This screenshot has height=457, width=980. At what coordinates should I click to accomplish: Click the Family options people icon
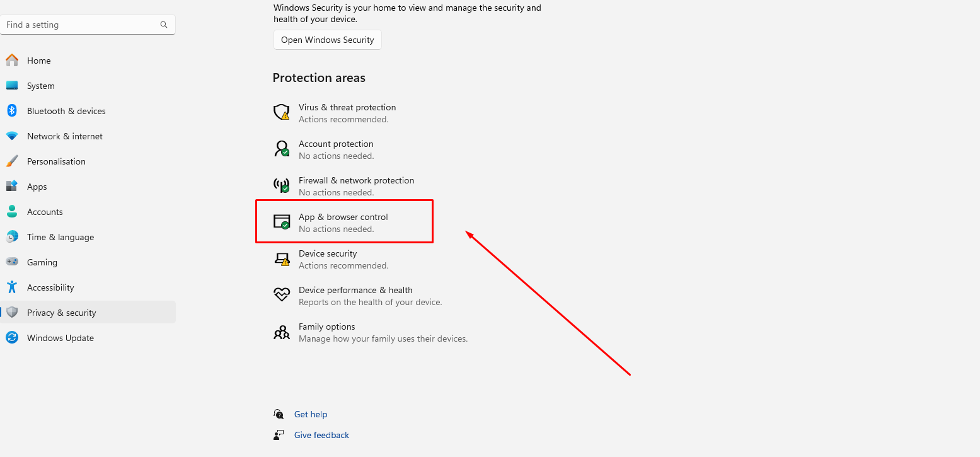(281, 332)
